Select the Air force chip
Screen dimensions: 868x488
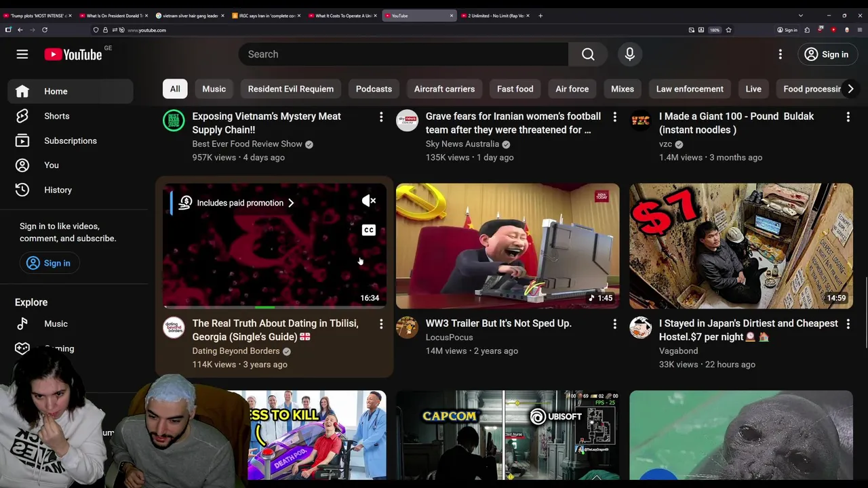pos(572,89)
